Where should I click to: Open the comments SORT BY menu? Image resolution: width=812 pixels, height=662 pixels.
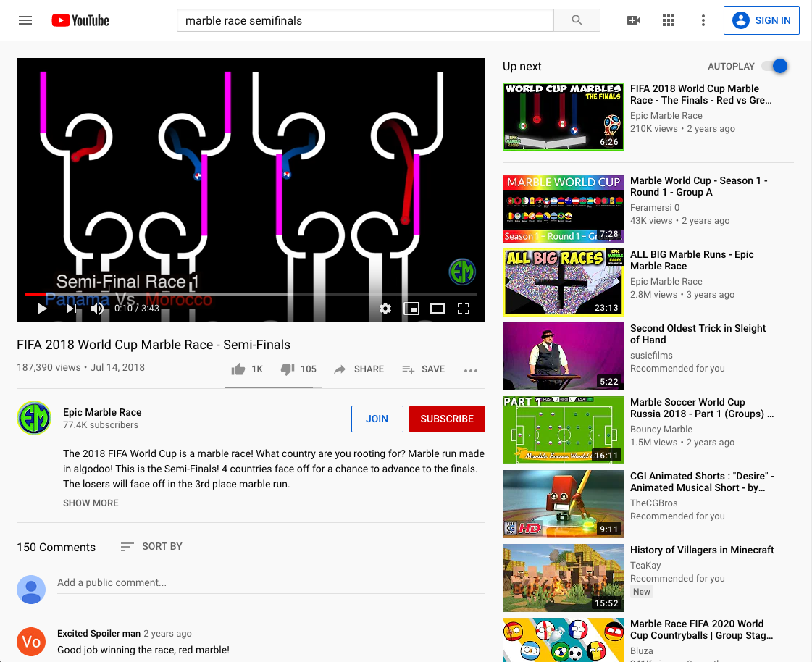151,547
